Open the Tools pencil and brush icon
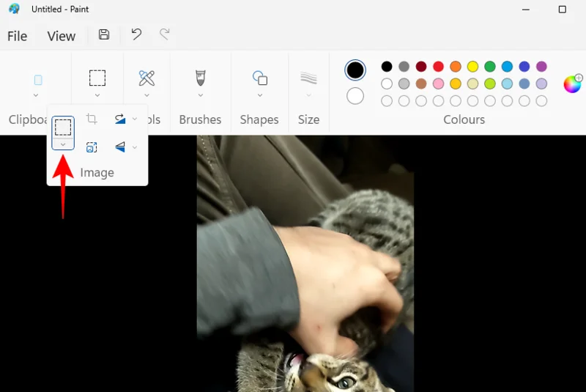The height and width of the screenshot is (392, 586). point(146,78)
